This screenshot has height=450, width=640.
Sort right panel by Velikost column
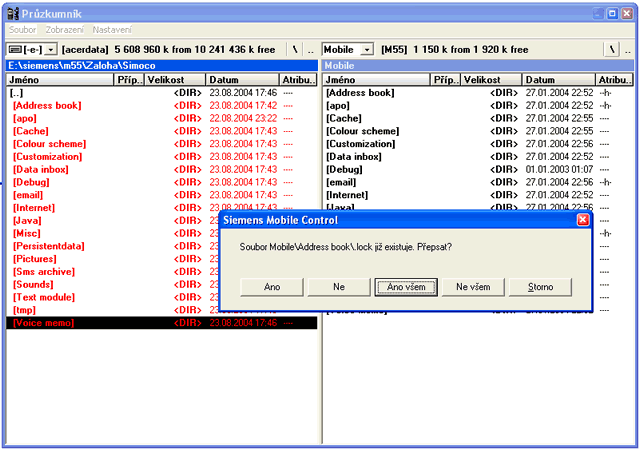point(491,80)
